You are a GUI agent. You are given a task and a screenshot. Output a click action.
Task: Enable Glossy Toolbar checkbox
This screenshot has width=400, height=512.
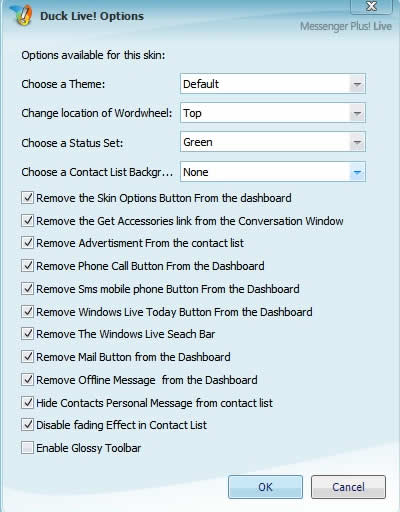coord(27,448)
